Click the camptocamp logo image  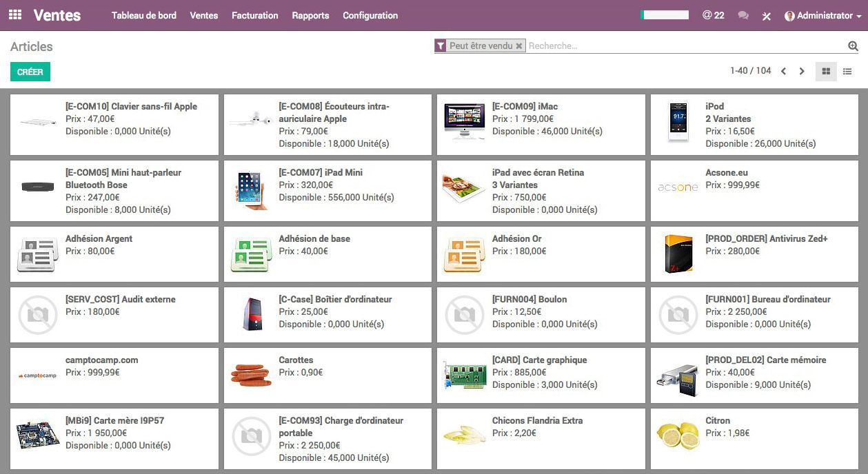38,375
